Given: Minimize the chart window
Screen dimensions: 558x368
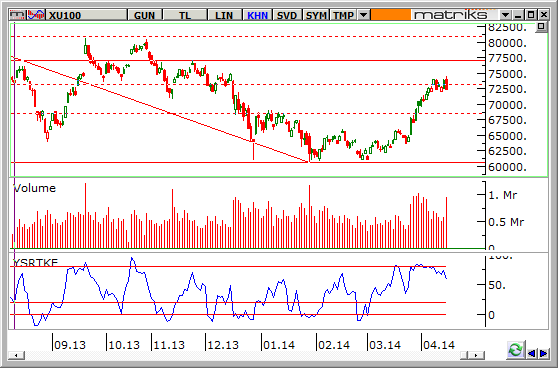Looking at the screenshot, I should [x=518, y=15].
